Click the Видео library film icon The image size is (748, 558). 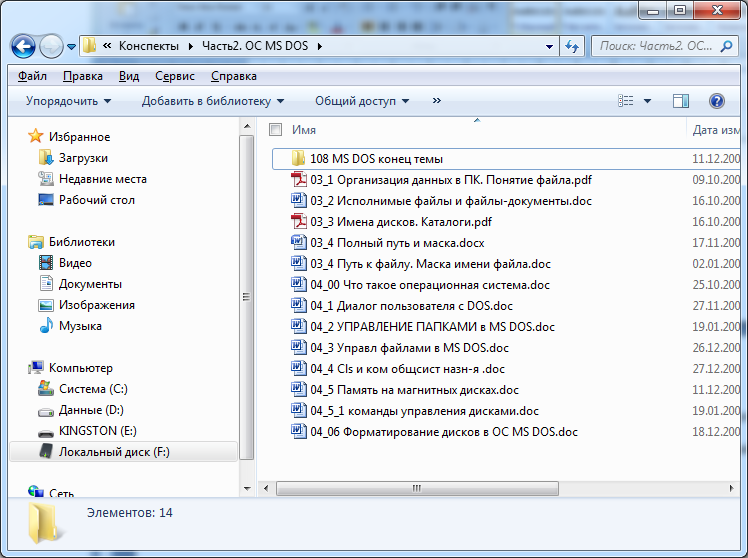click(46, 262)
